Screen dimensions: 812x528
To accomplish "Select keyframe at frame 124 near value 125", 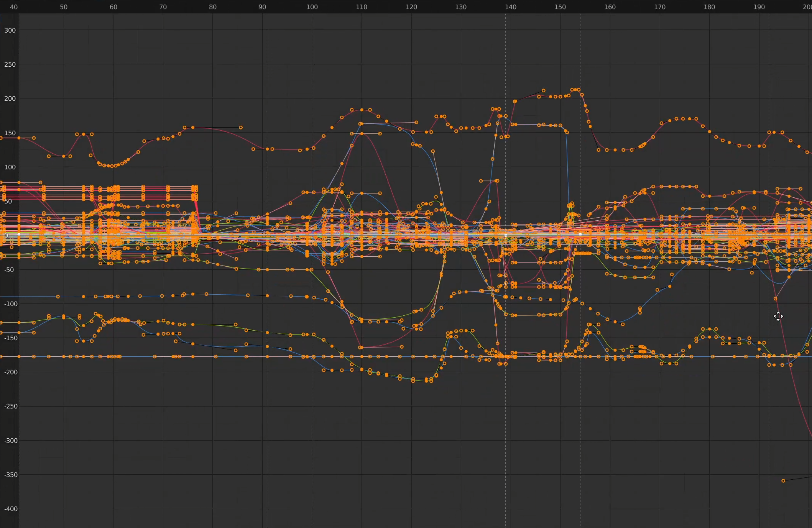I will [x=433, y=151].
